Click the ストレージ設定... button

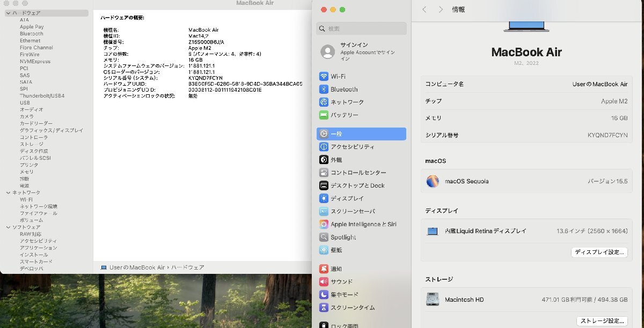click(x=602, y=321)
